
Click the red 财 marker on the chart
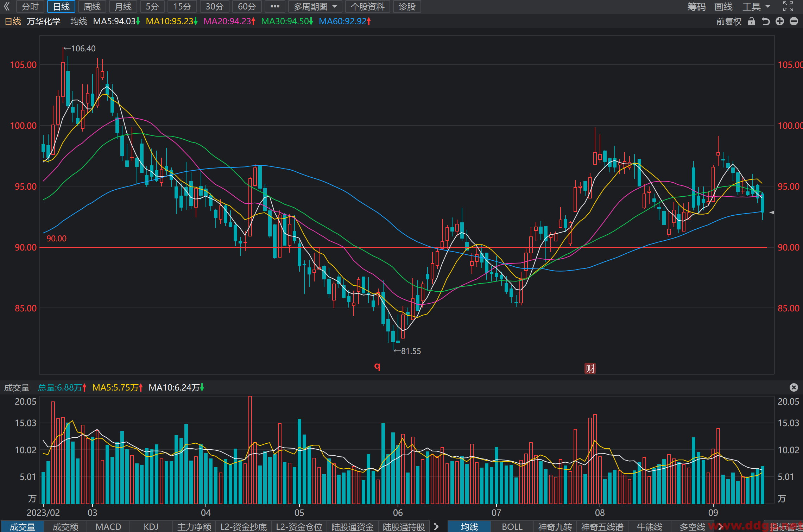click(x=590, y=368)
